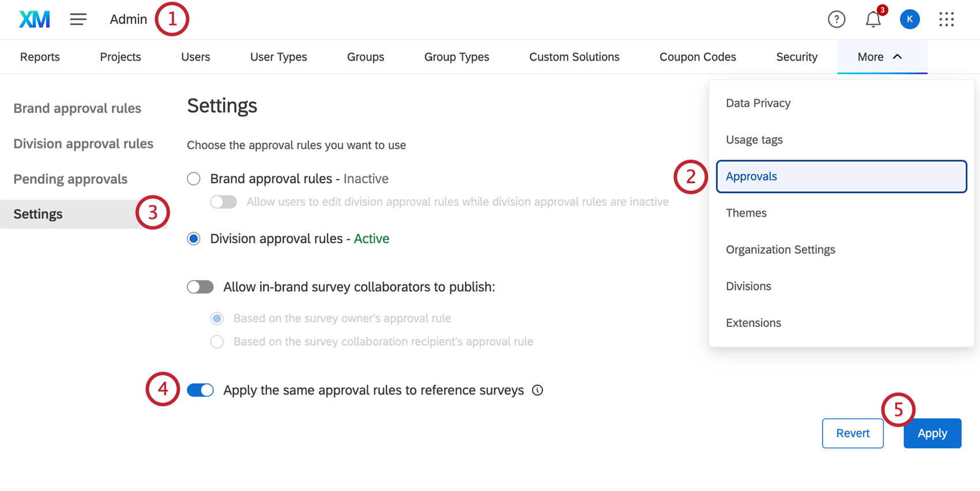This screenshot has width=980, height=491.
Task: Click info icon beside reference surveys option
Action: [537, 390]
